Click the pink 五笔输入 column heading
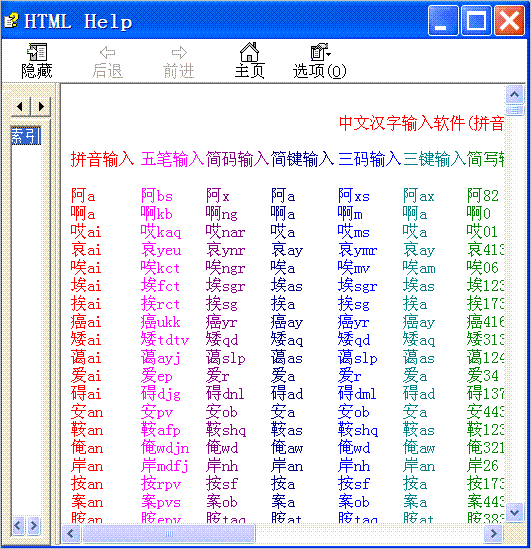The width and height of the screenshot is (531, 549). pyautogui.click(x=173, y=159)
